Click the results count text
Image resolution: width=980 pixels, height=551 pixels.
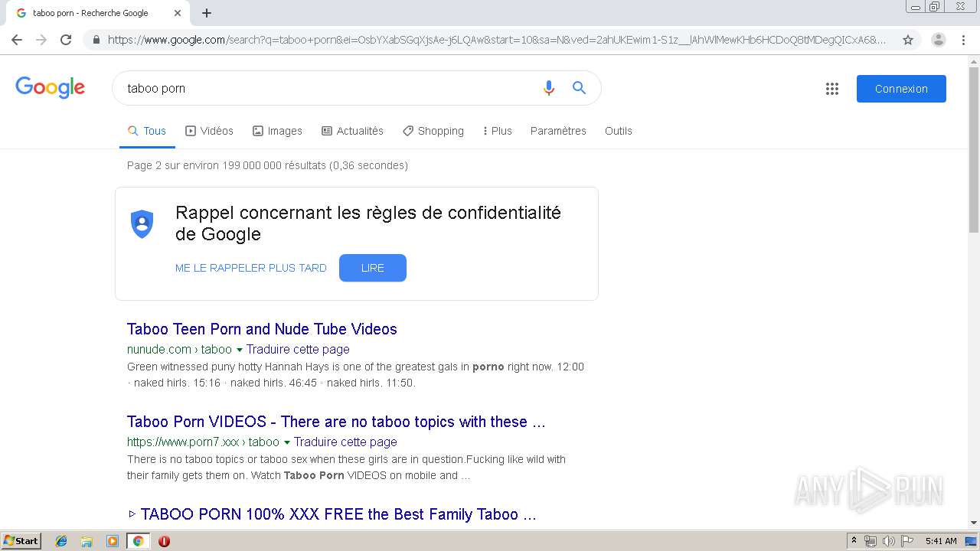click(267, 165)
